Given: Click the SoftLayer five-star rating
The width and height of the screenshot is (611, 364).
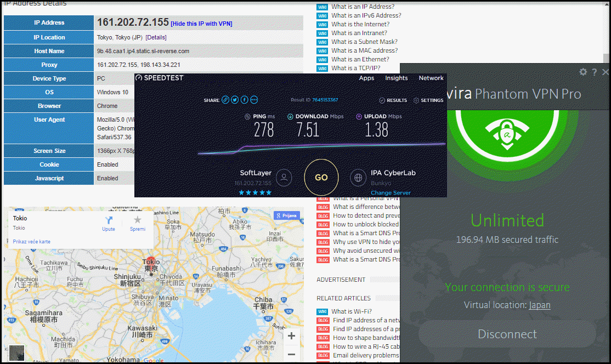Looking at the screenshot, I should [x=255, y=192].
